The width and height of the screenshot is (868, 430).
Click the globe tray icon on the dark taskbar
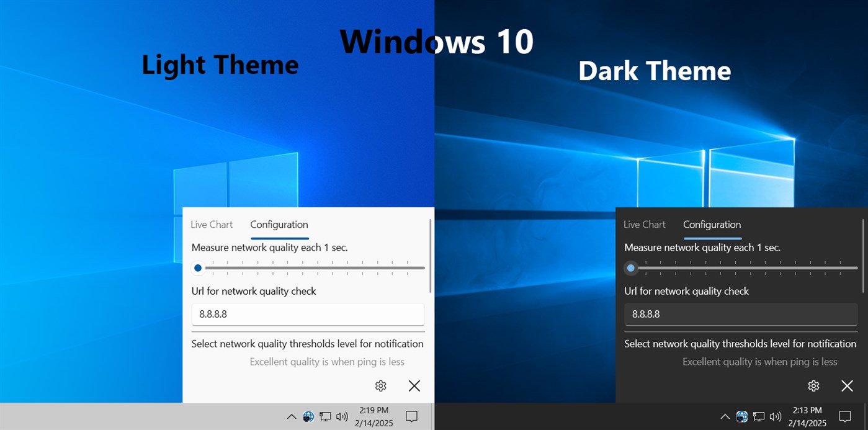tap(741, 416)
